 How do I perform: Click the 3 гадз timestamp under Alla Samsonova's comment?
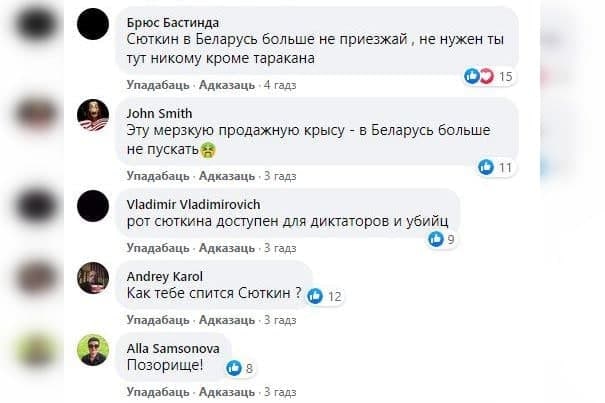(280, 392)
